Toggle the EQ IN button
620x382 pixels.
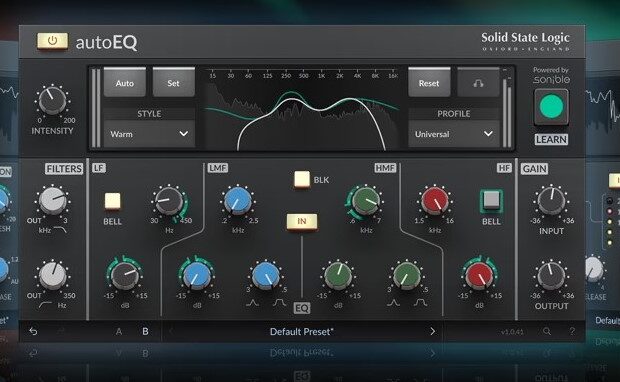pyautogui.click(x=302, y=221)
